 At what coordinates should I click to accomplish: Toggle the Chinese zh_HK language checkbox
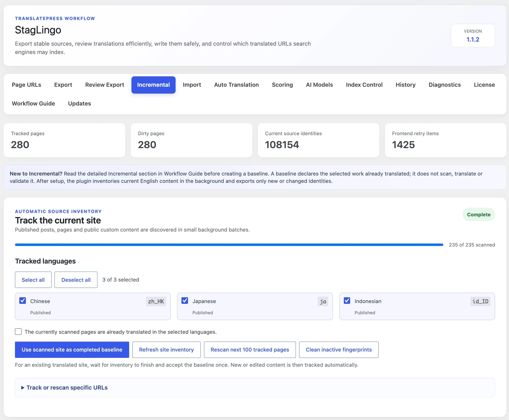tap(23, 301)
